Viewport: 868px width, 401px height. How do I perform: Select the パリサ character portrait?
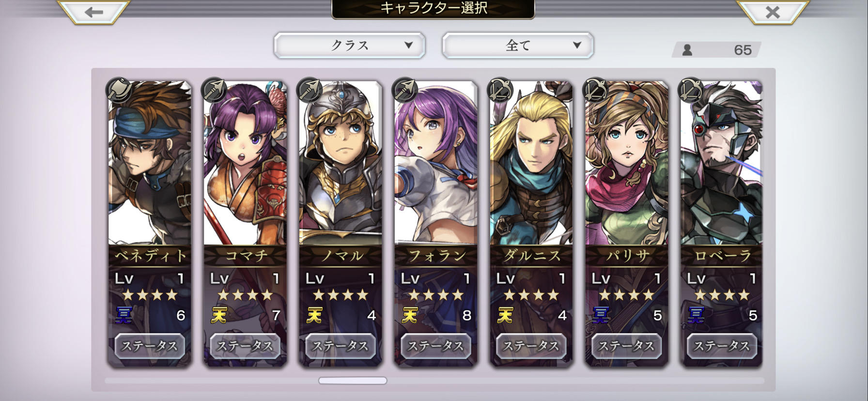(x=627, y=164)
